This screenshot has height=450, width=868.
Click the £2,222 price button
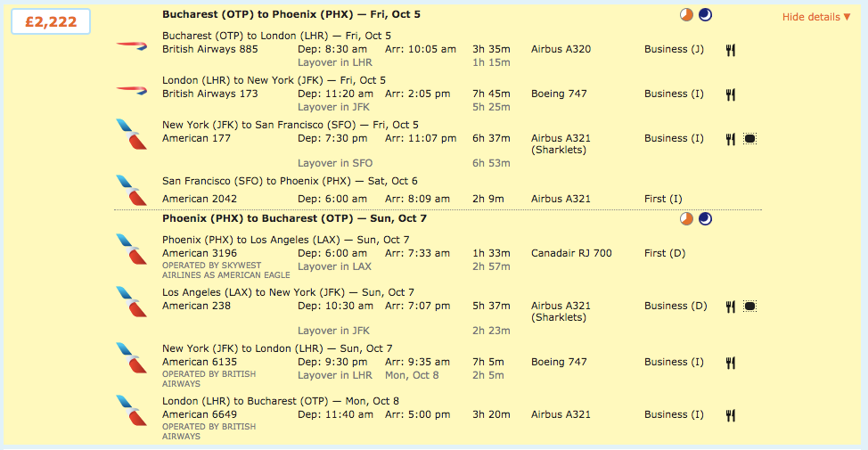click(x=50, y=22)
